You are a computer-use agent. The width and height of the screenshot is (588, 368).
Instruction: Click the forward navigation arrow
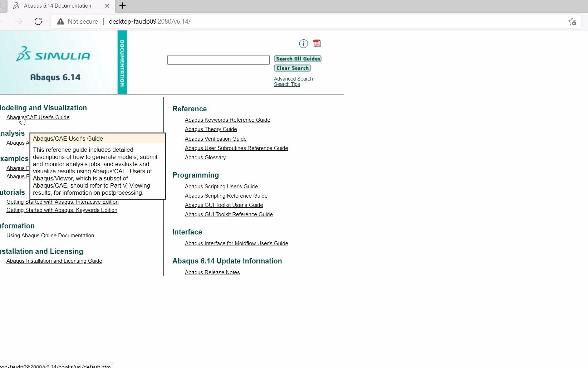click(x=19, y=21)
